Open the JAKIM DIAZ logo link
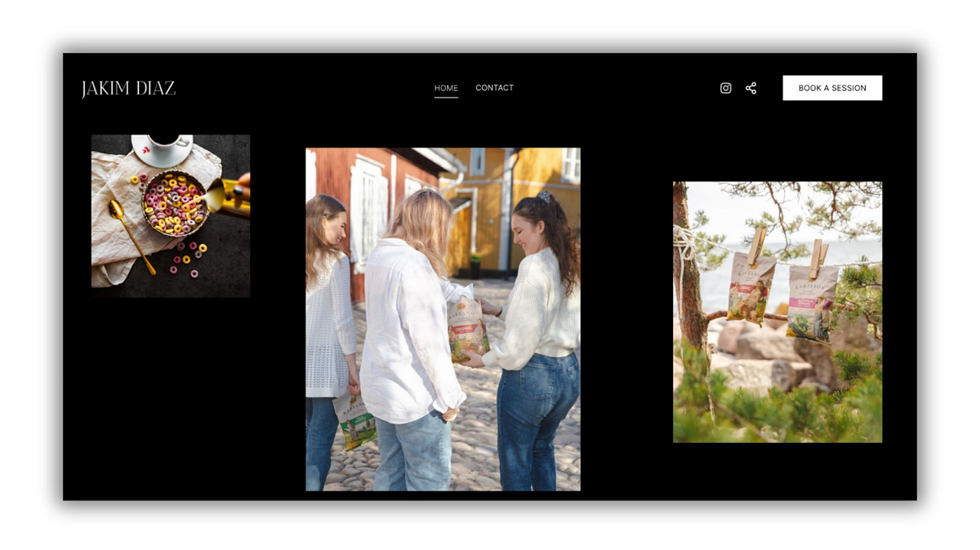Screen dimensions: 980x550 [130, 86]
